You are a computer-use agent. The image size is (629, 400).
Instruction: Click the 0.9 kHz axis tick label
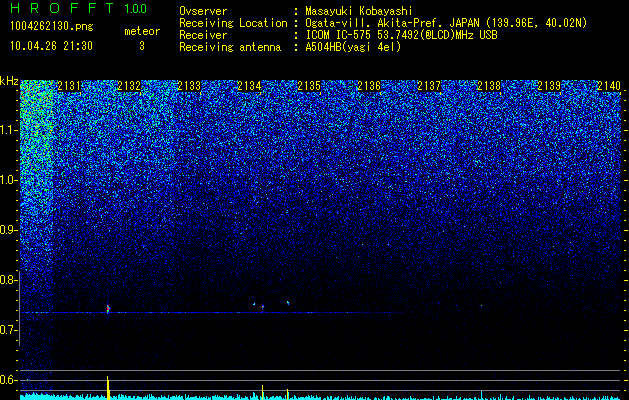[8, 230]
